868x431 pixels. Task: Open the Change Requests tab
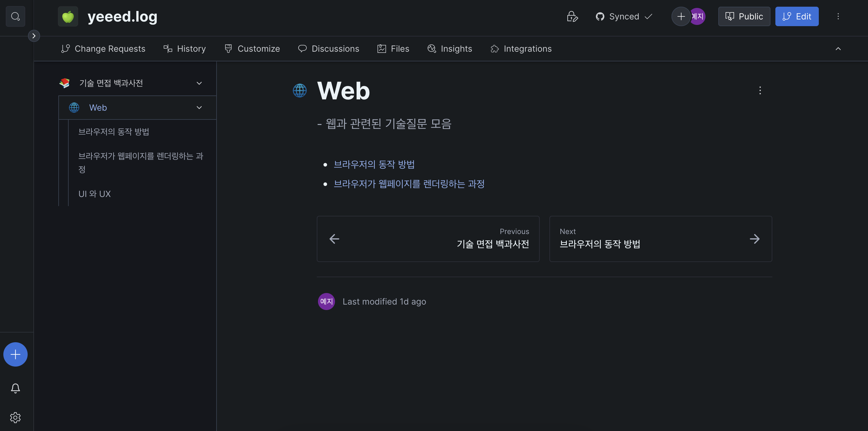pyautogui.click(x=103, y=49)
